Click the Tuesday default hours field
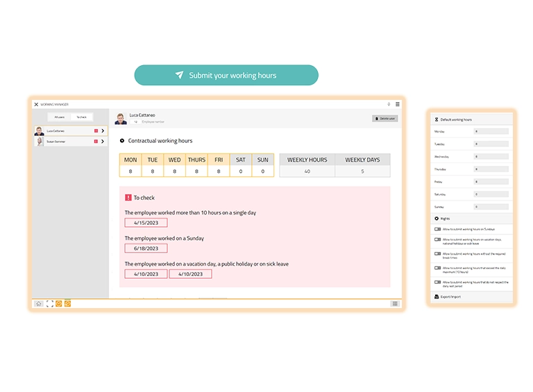This screenshot has width=533, height=392. 491,144
